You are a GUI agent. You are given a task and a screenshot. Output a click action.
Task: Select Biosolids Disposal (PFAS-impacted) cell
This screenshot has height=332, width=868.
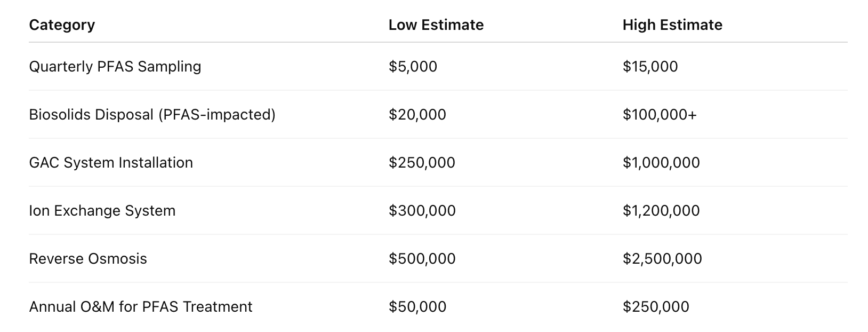coord(152,114)
